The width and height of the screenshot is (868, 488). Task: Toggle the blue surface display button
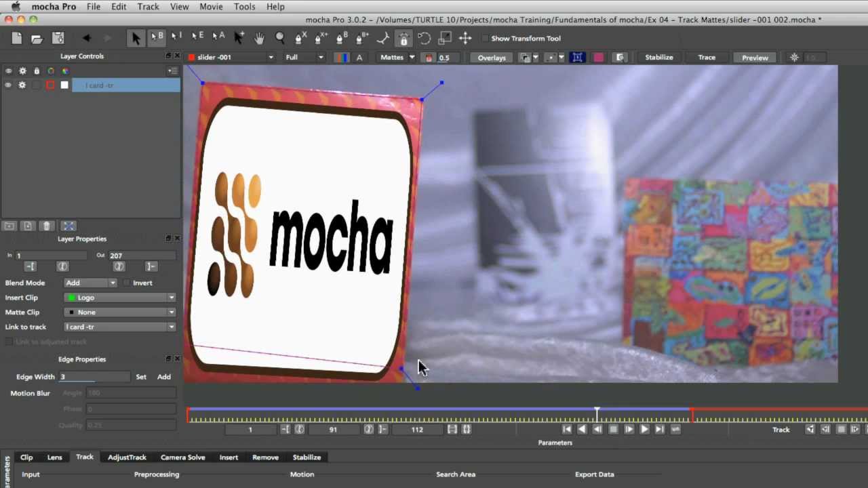click(578, 58)
